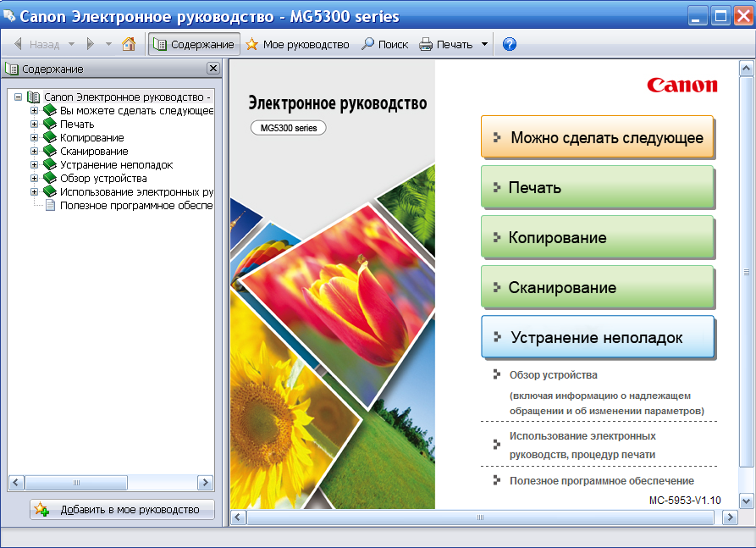Expand Использование электронных руководств tree node
Viewport: 756px width, 548px height.
pos(34,191)
